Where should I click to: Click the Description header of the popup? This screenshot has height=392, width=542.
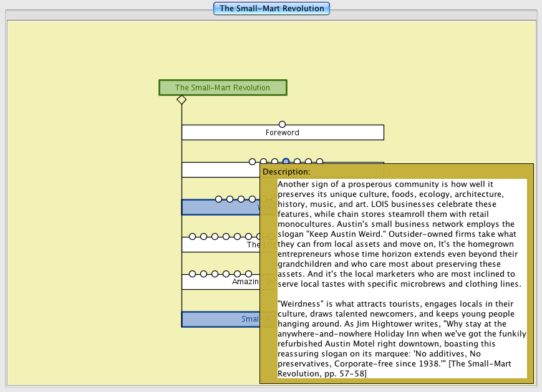286,171
